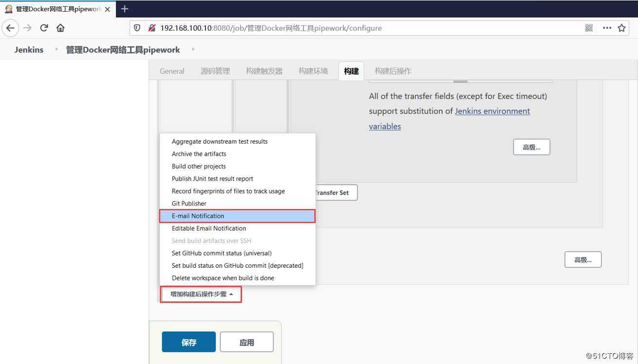Viewport: 638px width, 364px height.
Task: Select the Jenkins favicon browser tab
Action: (x=57, y=9)
